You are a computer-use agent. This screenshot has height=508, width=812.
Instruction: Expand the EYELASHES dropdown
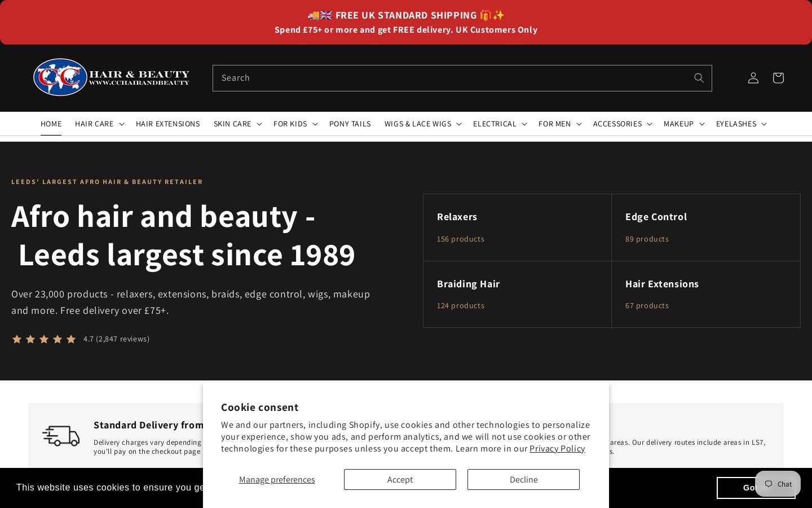click(x=742, y=124)
